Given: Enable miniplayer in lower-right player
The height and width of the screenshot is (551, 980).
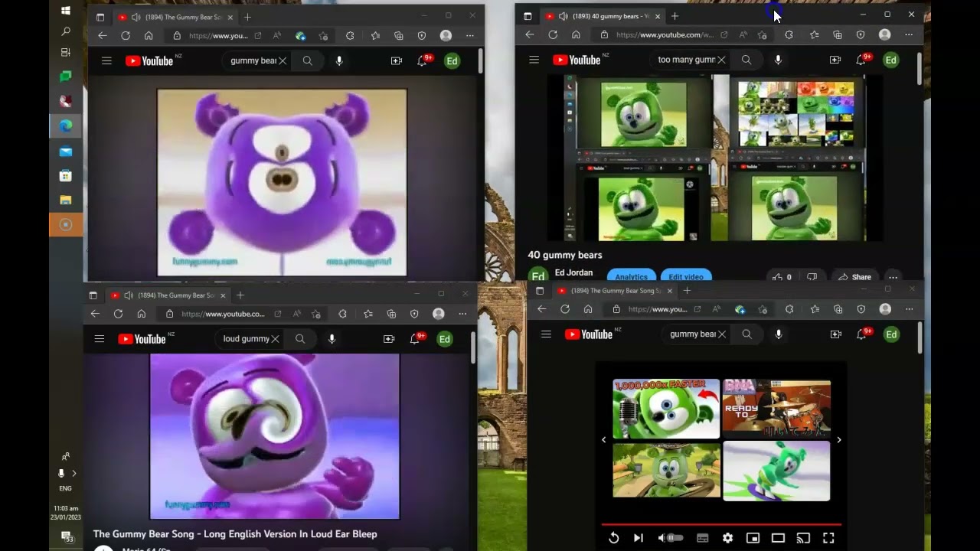Looking at the screenshot, I should [753, 538].
